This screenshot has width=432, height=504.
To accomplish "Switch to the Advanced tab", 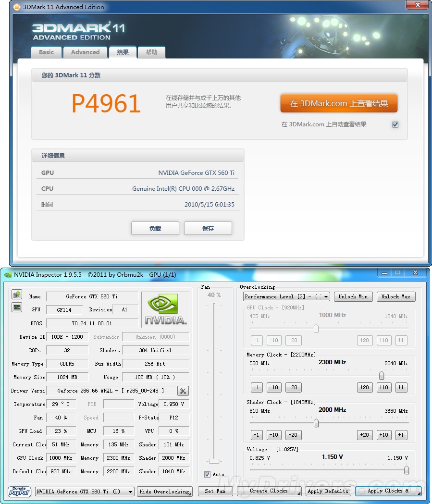I will pyautogui.click(x=85, y=52).
